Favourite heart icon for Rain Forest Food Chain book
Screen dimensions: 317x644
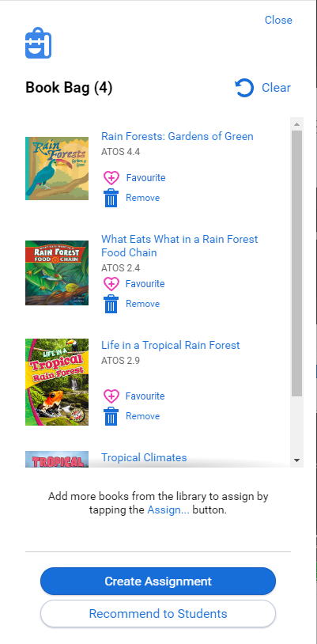111,284
